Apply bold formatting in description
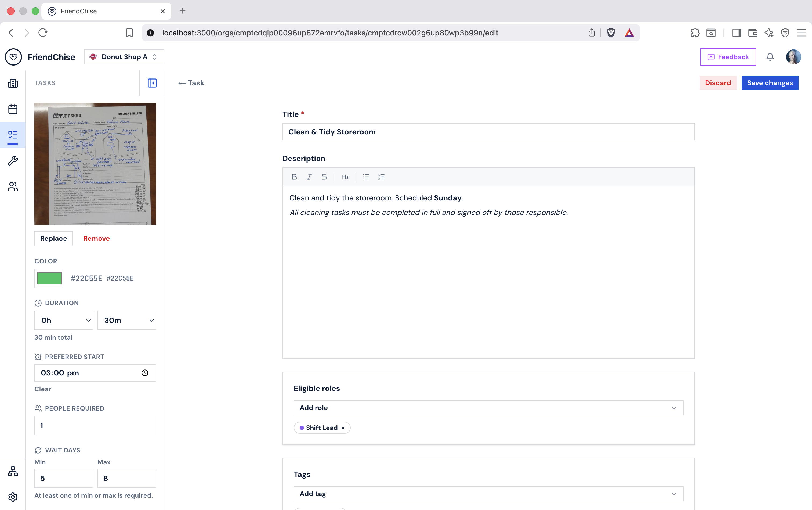 294,177
